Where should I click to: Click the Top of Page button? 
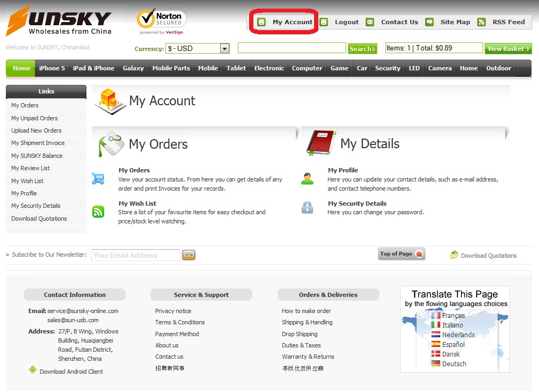(x=402, y=254)
